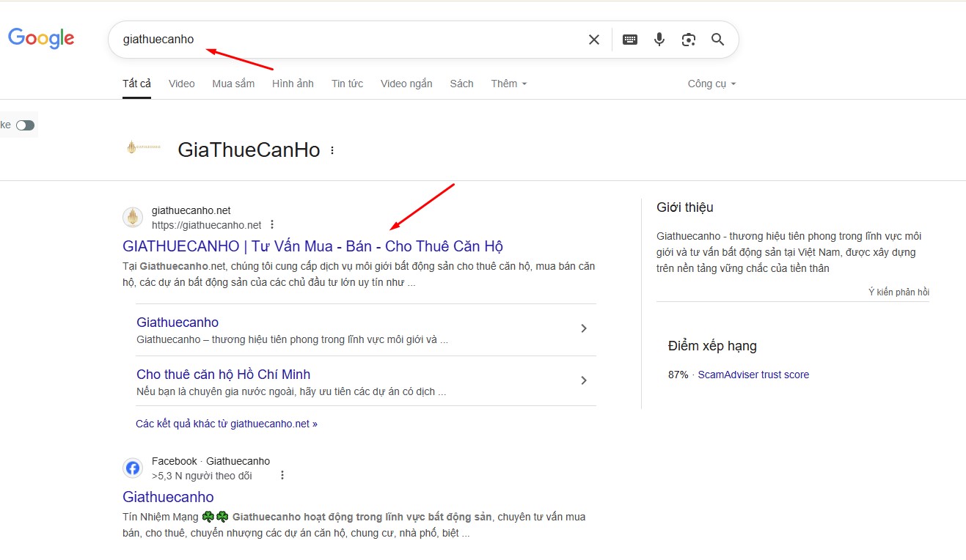Click the giathuecanho.net favicon
966x560 pixels.
pos(133,217)
